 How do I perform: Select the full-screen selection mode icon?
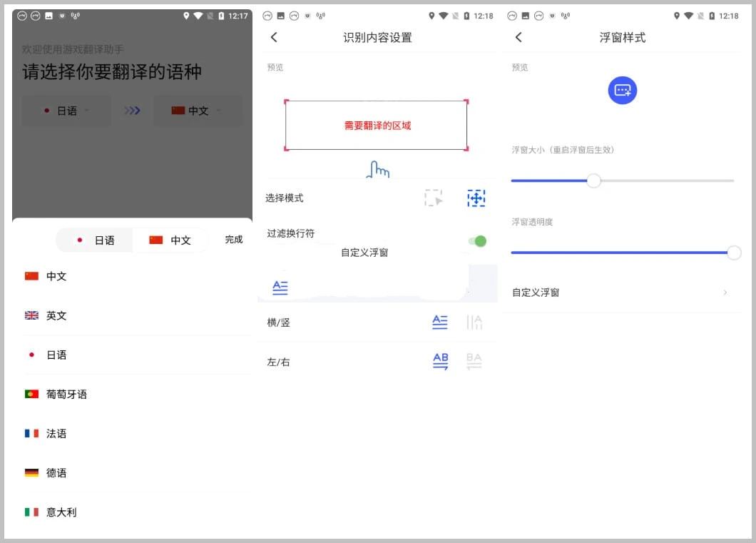coord(476,198)
